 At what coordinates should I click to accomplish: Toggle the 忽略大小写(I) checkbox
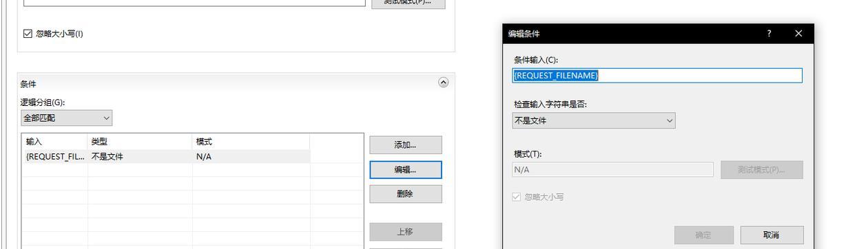point(28,34)
